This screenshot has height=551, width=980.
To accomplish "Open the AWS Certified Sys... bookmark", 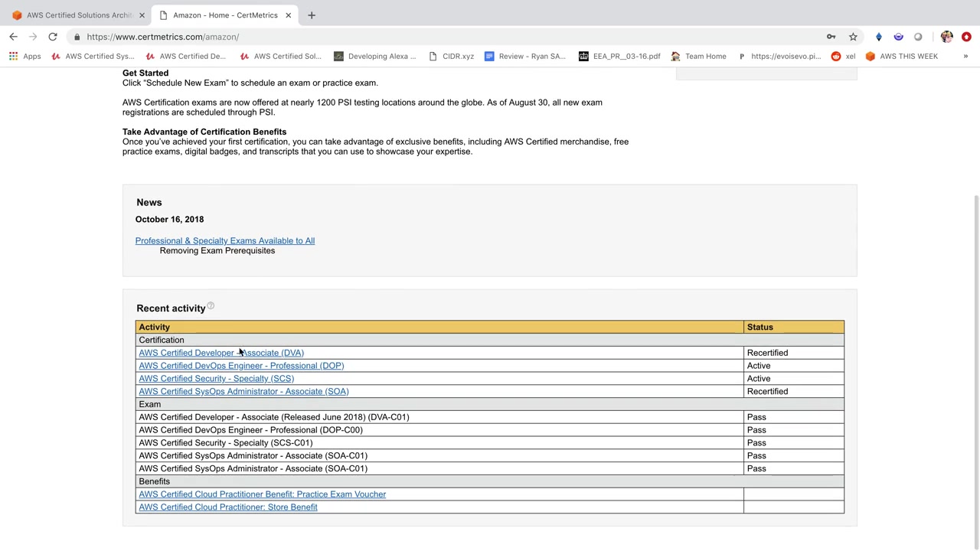I will click(93, 56).
